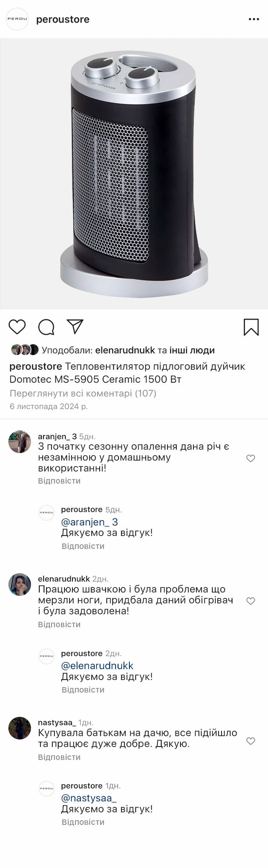The width and height of the screenshot is (268, 868).
Task: Like elenarudnukk's comment about cold feet
Action: tap(250, 601)
